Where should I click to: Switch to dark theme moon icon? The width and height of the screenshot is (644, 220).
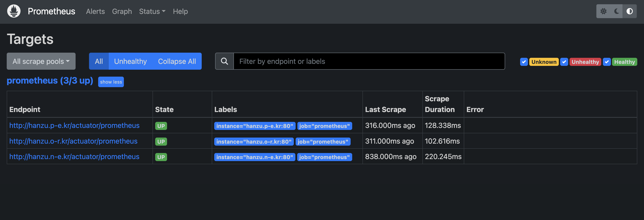(x=616, y=11)
